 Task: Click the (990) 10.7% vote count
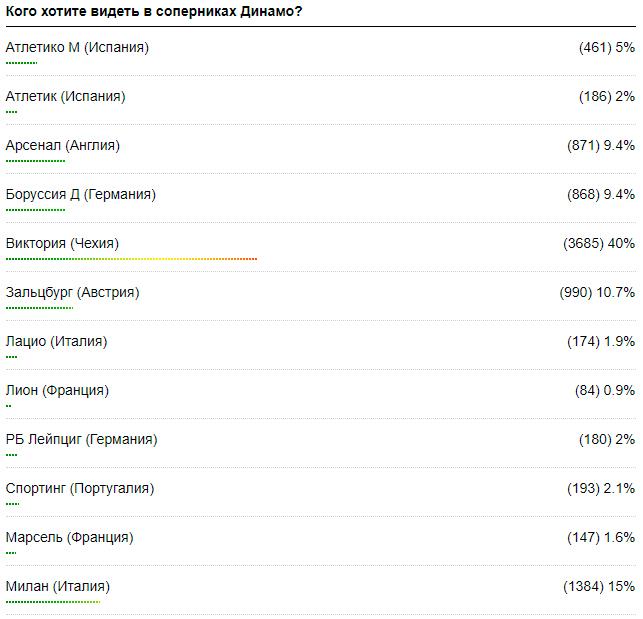pos(597,292)
